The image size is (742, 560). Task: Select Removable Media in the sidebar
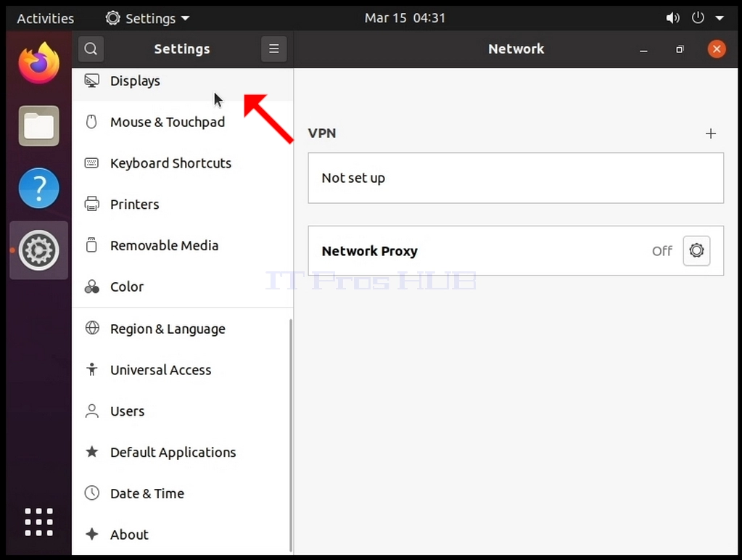point(183,245)
